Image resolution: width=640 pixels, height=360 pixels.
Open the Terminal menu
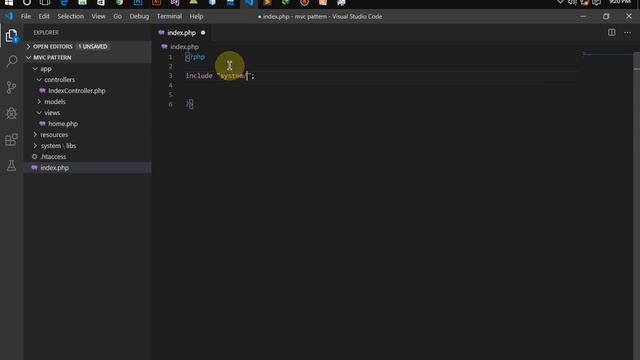pyautogui.click(x=169, y=16)
